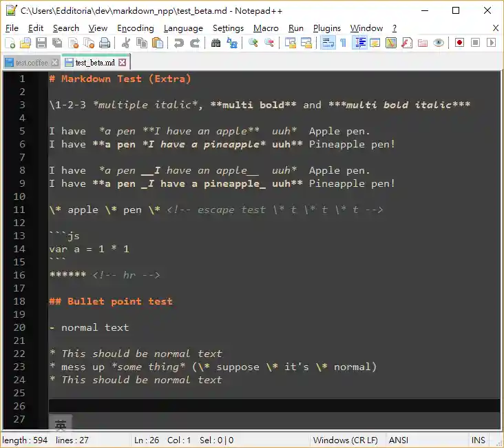Open the Edit menu

36,28
